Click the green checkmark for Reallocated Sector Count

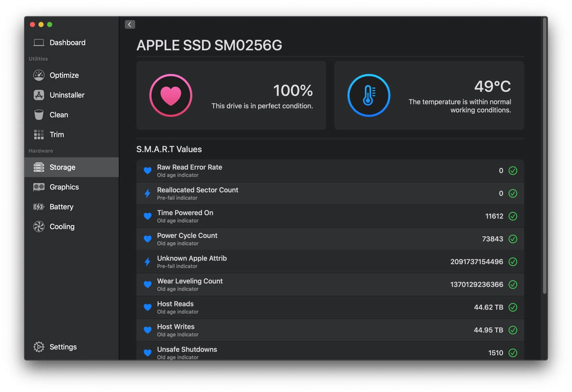pos(513,194)
